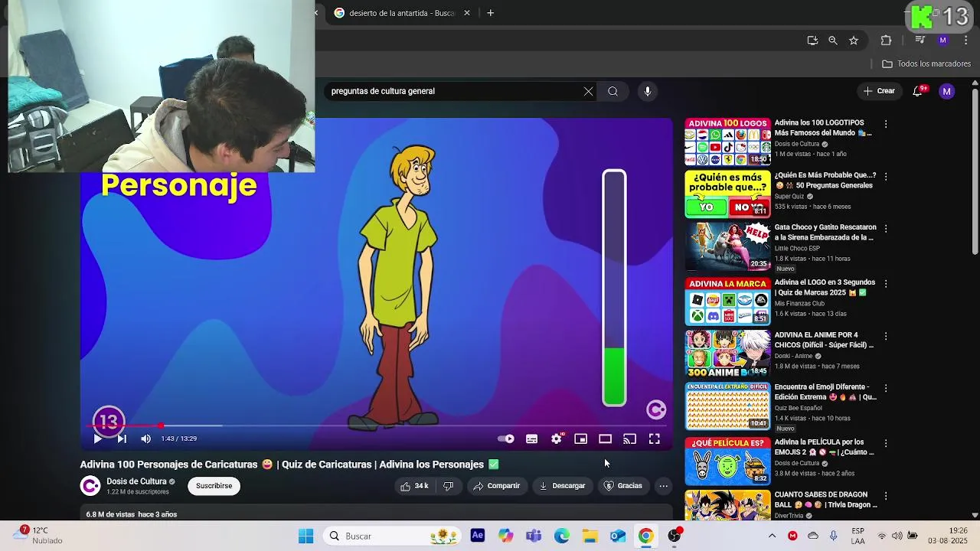Screen dimensions: 980x551
Task: Toggle subtitles on the video
Action: pos(531,439)
